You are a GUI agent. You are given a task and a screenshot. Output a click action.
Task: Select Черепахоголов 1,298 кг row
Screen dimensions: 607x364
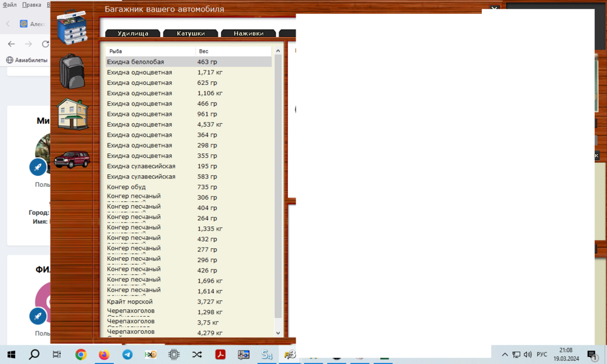189,312
